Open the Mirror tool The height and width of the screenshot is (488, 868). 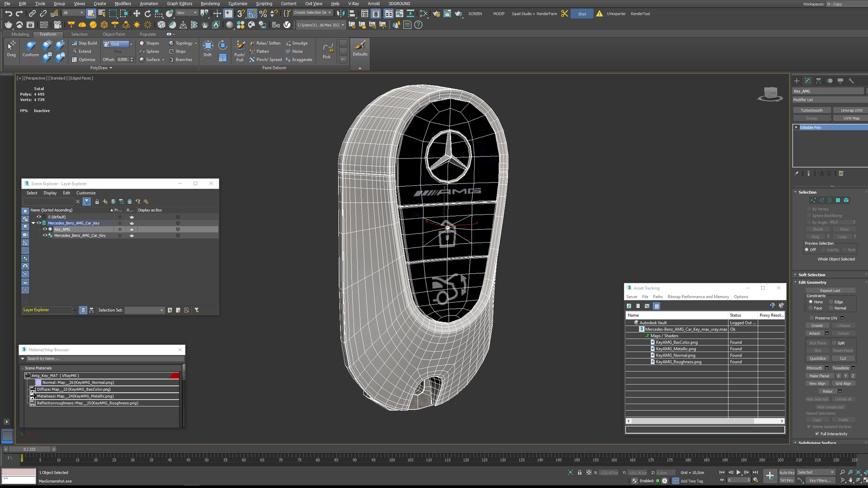pyautogui.click(x=340, y=14)
